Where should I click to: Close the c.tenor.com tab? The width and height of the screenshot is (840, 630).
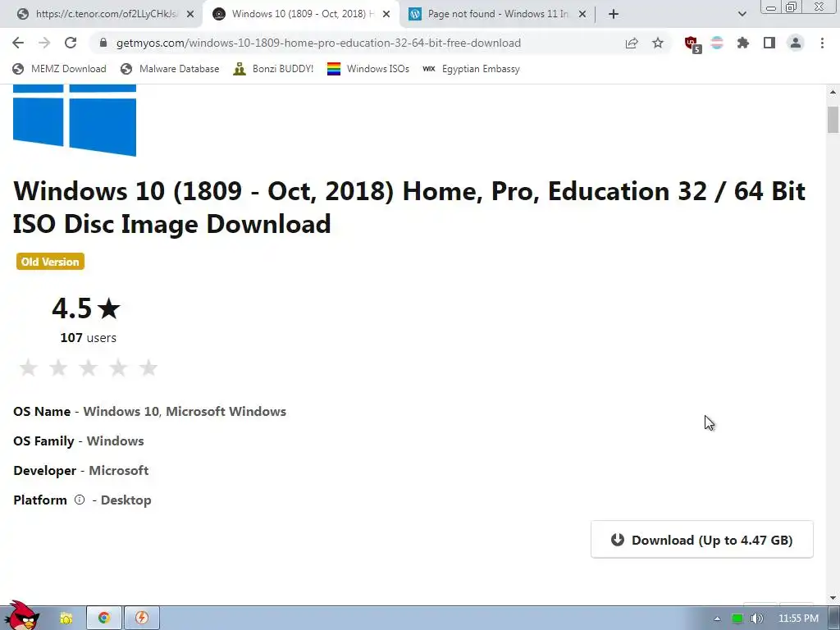point(190,14)
